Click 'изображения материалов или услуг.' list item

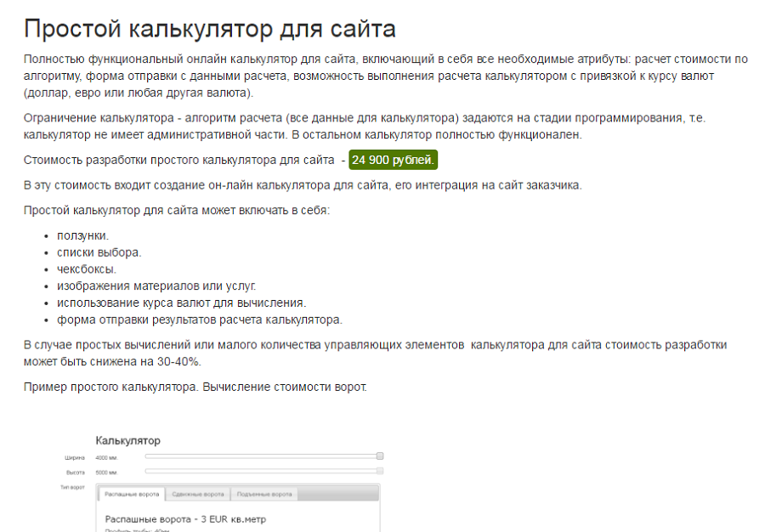click(x=156, y=286)
